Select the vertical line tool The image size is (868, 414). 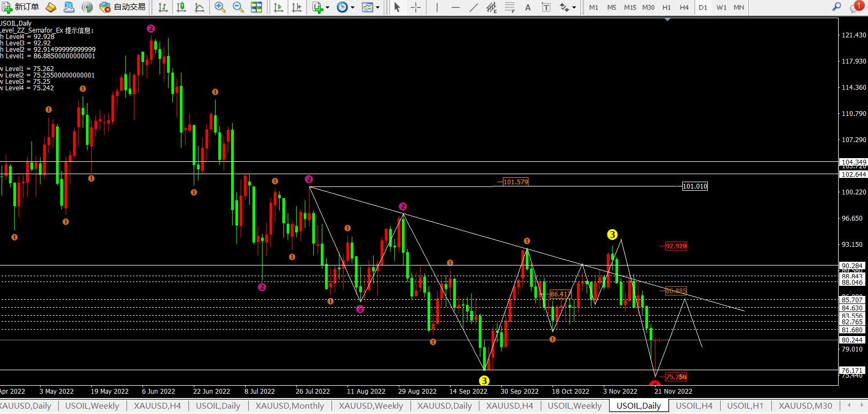point(437,7)
